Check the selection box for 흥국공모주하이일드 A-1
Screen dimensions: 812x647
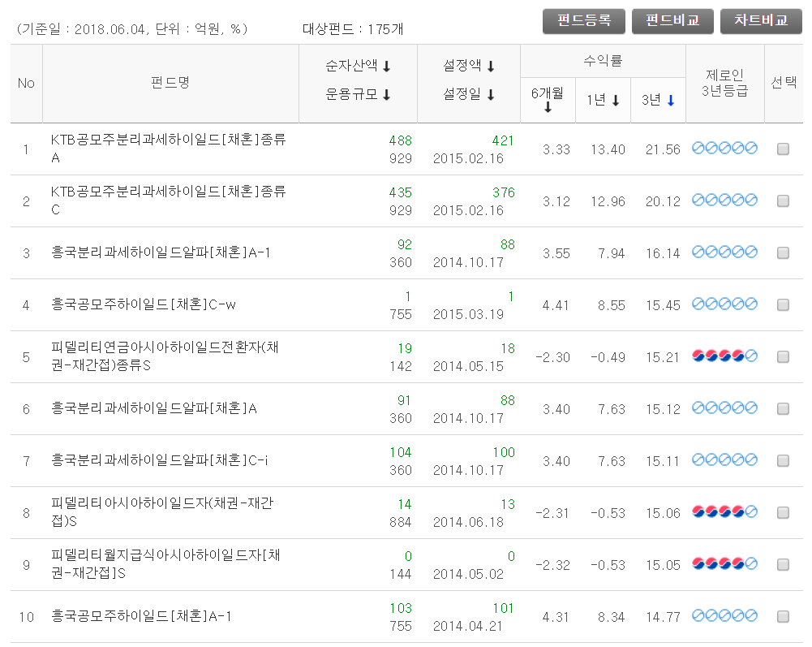[x=782, y=616]
